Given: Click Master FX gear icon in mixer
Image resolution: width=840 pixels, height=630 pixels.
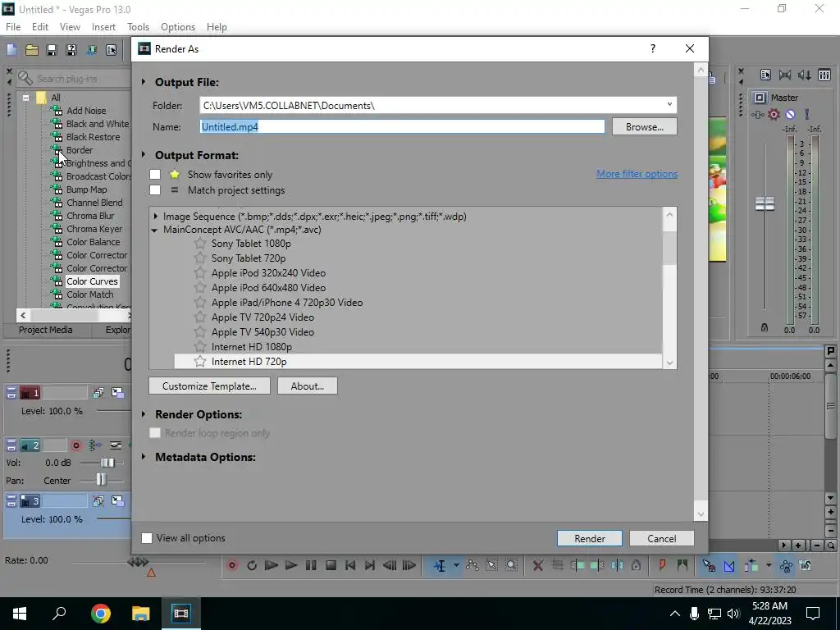Looking at the screenshot, I should coord(774,114).
